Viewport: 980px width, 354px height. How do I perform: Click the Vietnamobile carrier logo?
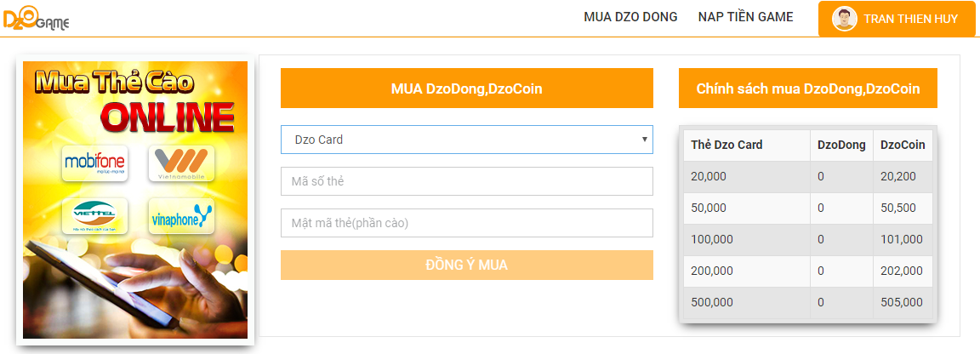(181, 163)
